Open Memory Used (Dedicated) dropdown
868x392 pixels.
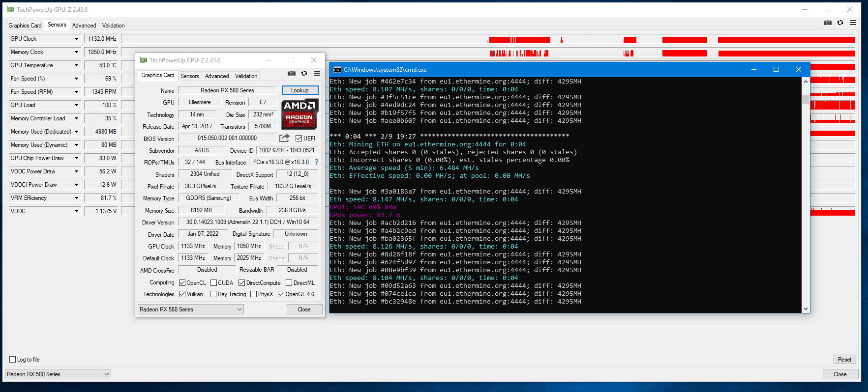[76, 132]
